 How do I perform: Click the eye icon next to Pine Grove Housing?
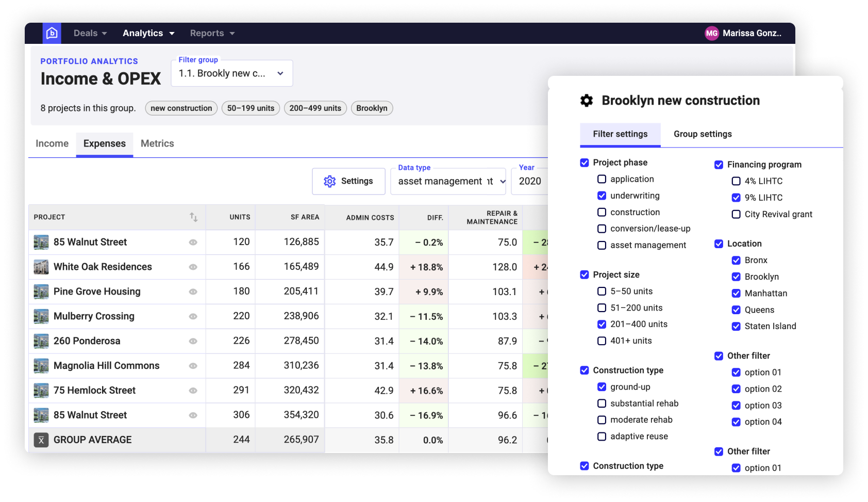click(193, 292)
